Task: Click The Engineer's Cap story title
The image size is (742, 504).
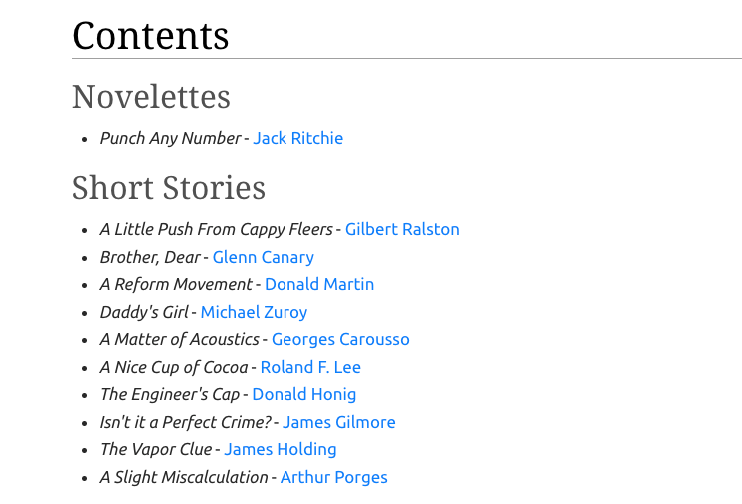Action: click(x=170, y=394)
